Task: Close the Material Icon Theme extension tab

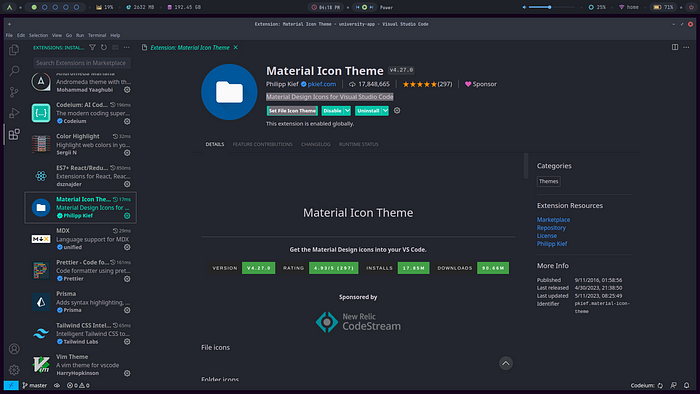Action: click(x=236, y=47)
